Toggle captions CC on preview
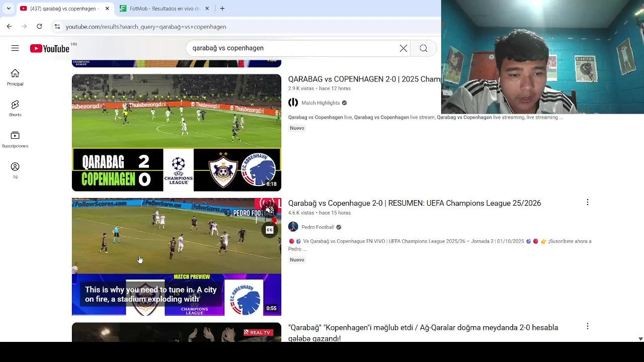Screen dimensions: 644x362 (x=270, y=230)
